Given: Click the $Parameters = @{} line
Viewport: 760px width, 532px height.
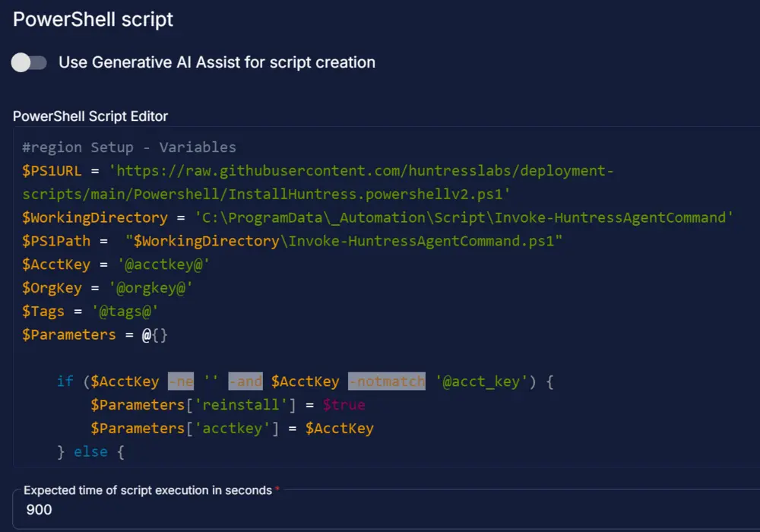Looking at the screenshot, I should pyautogui.click(x=94, y=335).
